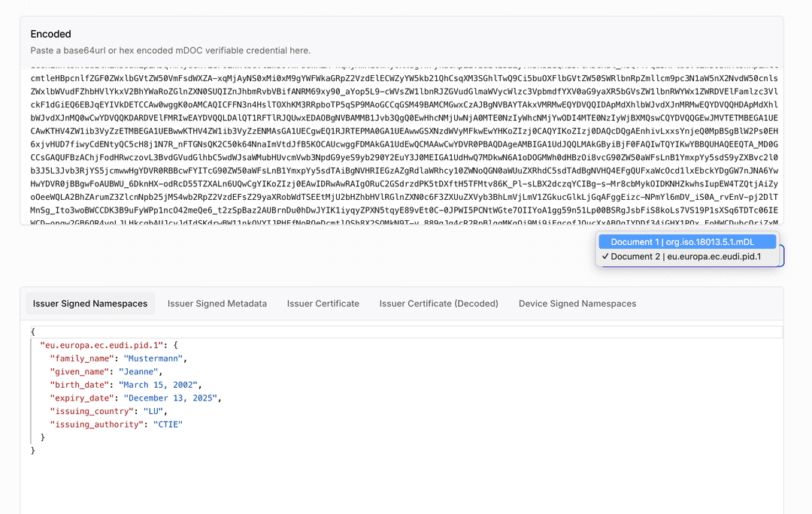Viewport: 812px width, 514px height.
Task: Switch to Issuer Signed Metadata tab
Action: pyautogui.click(x=217, y=304)
